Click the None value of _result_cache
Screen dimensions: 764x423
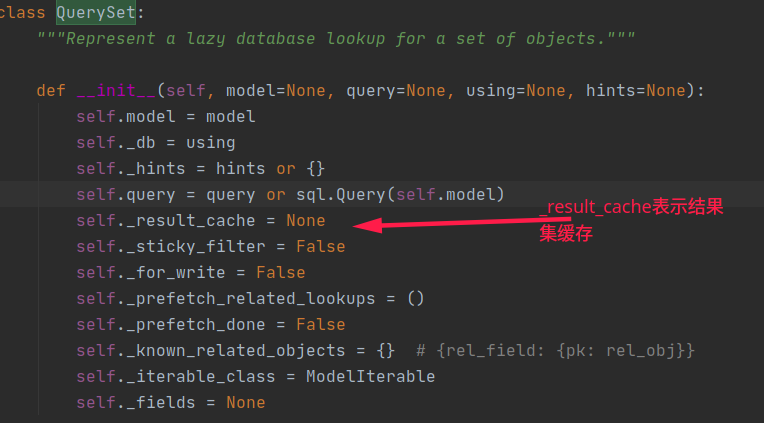point(306,220)
